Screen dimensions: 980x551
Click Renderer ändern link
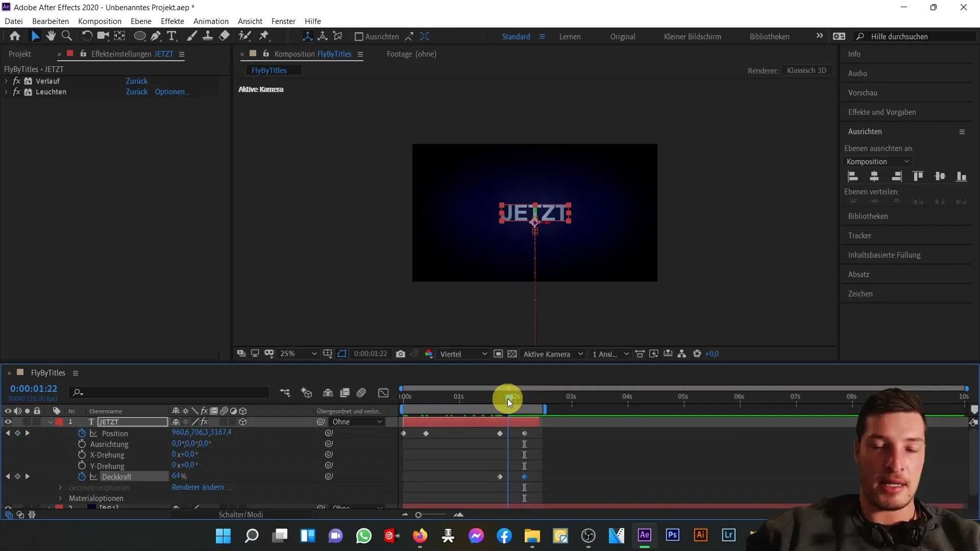[202, 487]
